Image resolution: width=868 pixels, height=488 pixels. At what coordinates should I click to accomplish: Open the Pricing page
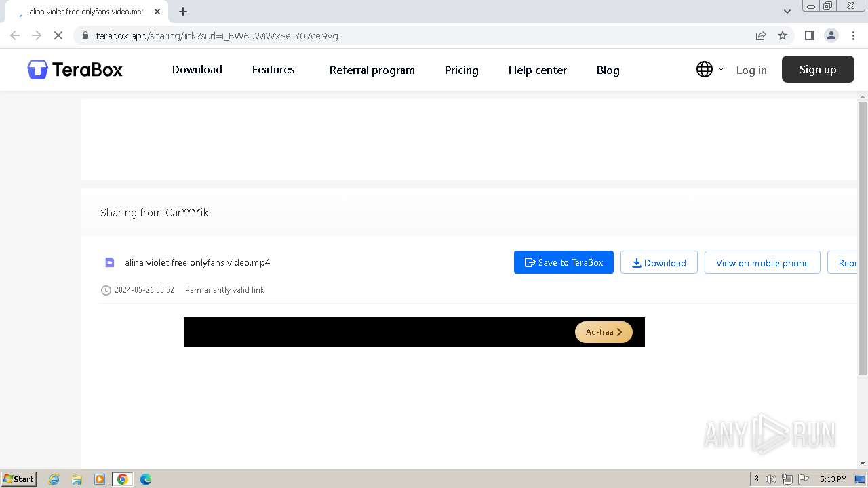pyautogui.click(x=461, y=70)
